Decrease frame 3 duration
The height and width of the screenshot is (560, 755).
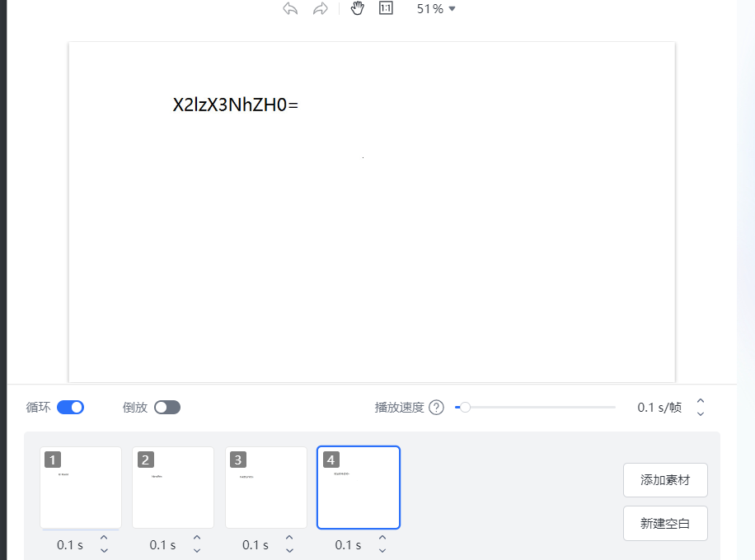pos(289,550)
